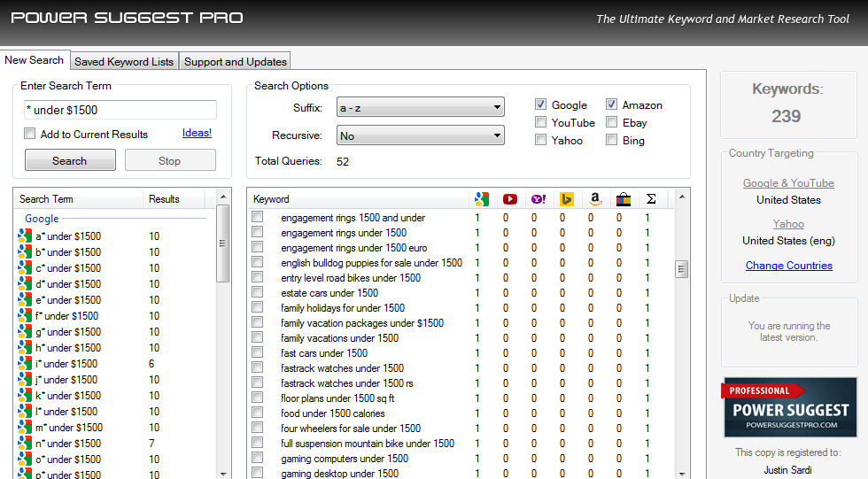This screenshot has height=479, width=868.
Task: Click the Search button
Action: click(70, 160)
